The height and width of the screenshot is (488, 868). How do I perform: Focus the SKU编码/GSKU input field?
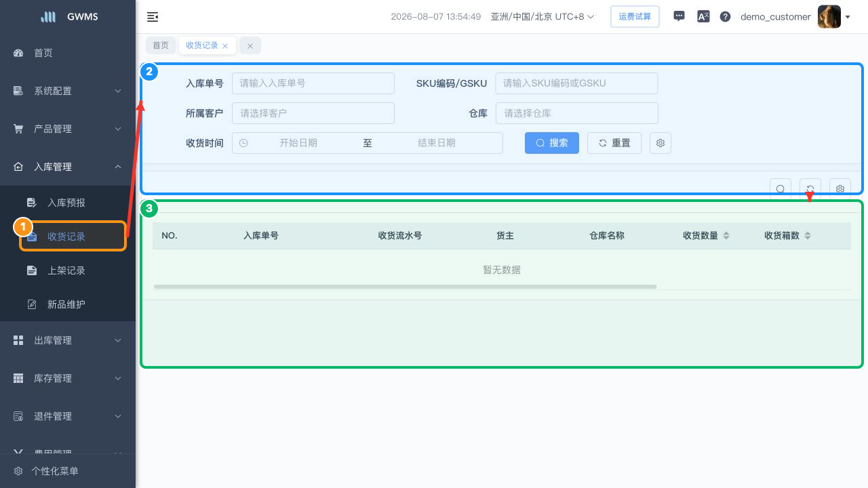576,83
